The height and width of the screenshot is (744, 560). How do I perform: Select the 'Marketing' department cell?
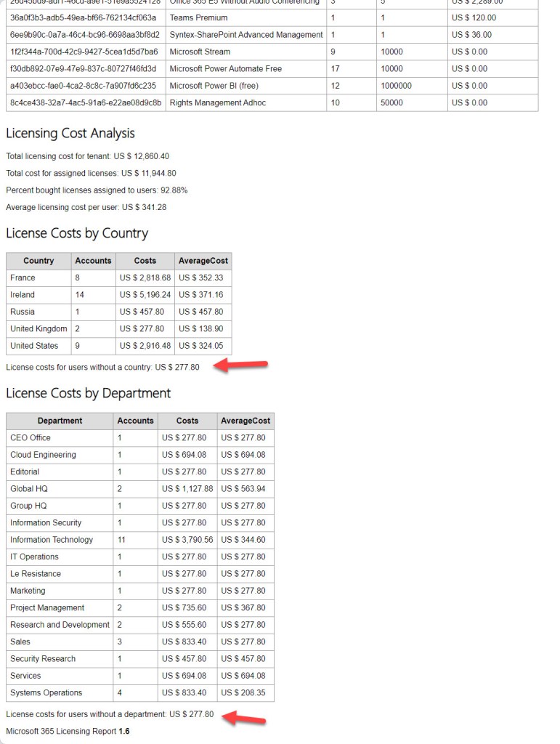point(60,591)
